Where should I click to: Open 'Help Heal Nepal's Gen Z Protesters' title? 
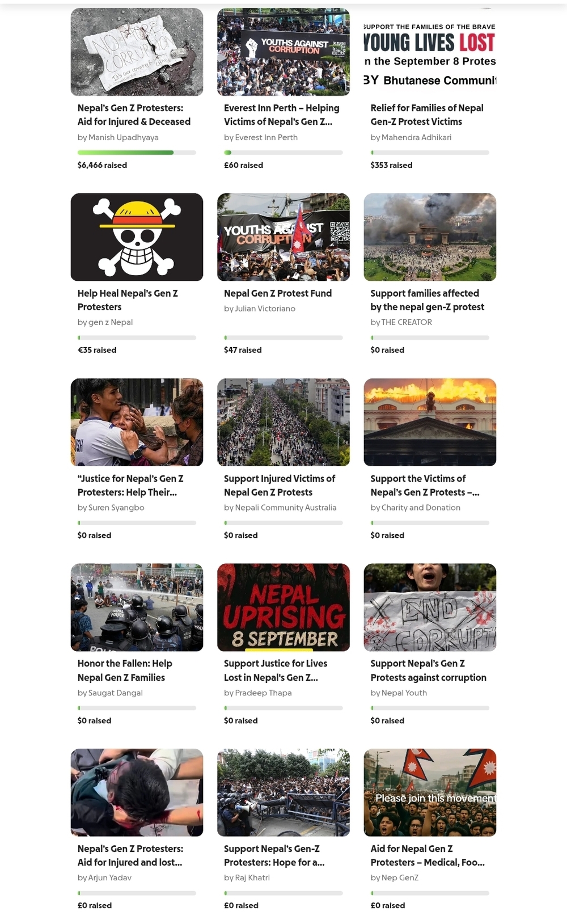pos(128,300)
